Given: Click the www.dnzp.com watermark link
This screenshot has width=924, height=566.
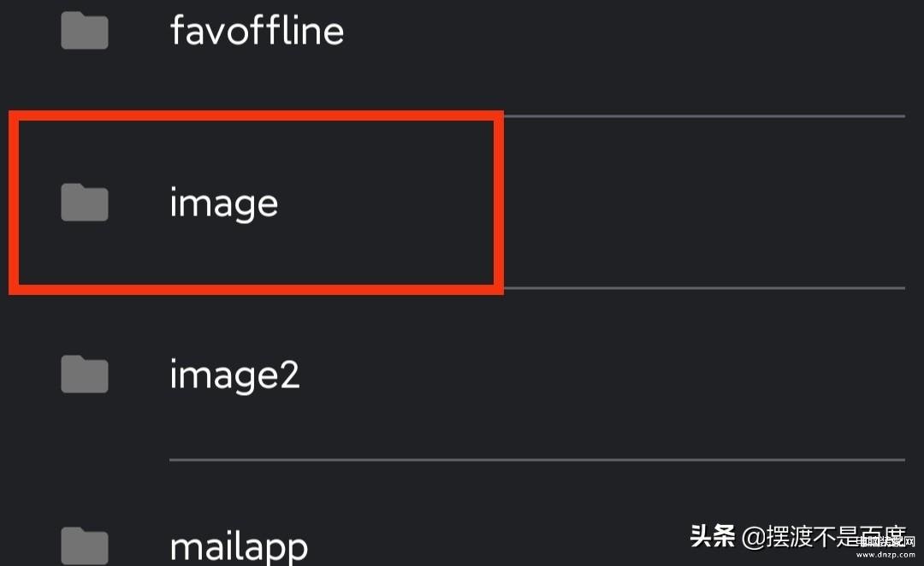Looking at the screenshot, I should point(885,554).
